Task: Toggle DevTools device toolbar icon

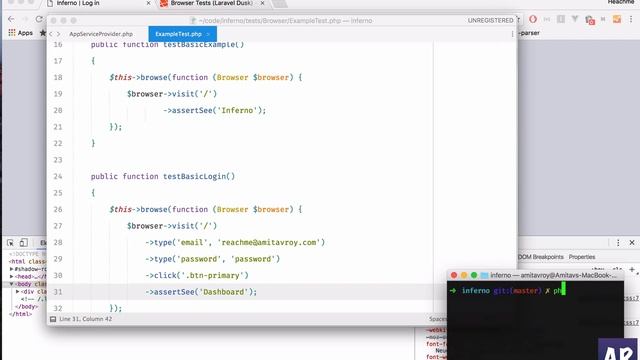Action: pyautogui.click(x=24, y=242)
